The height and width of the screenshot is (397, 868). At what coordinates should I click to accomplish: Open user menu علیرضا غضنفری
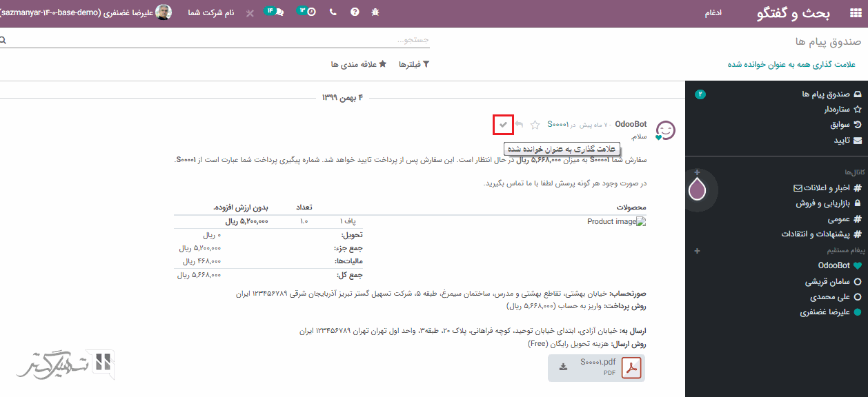[86, 12]
